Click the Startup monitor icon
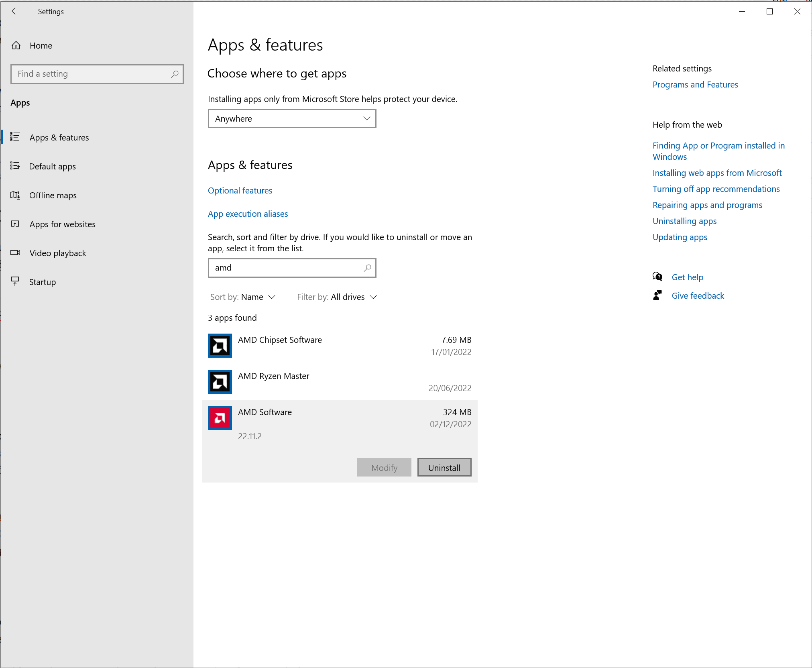The width and height of the screenshot is (812, 668). tap(15, 281)
